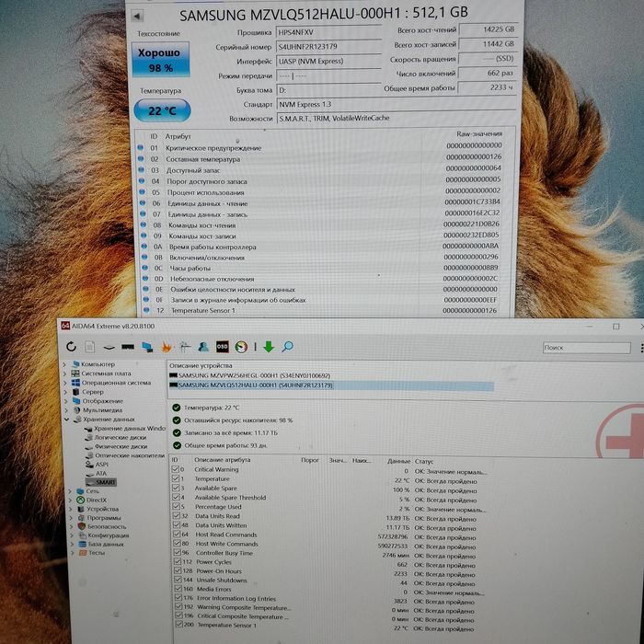
Task: Expand the Сеть tree node
Action: pyautogui.click(x=70, y=490)
